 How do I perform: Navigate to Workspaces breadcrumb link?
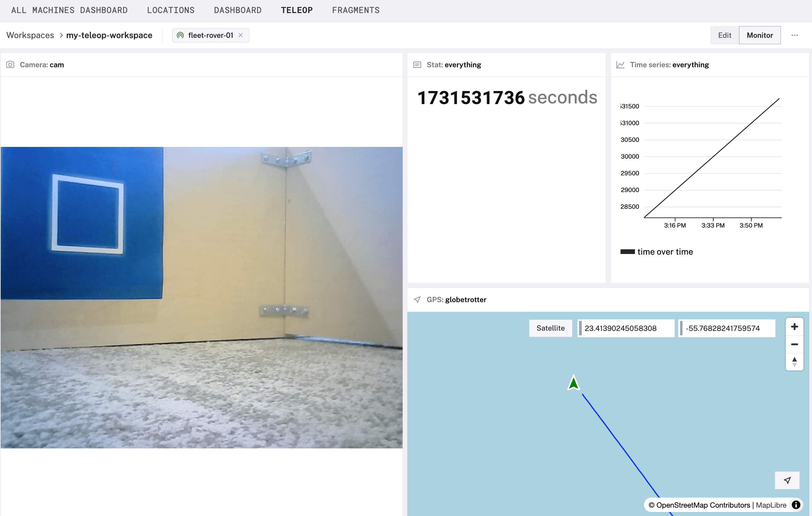(30, 35)
